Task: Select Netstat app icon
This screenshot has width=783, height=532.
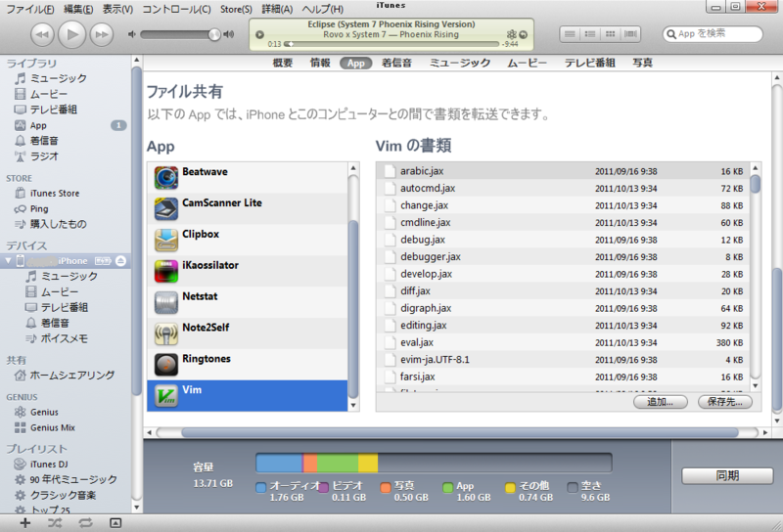Action: click(x=166, y=302)
